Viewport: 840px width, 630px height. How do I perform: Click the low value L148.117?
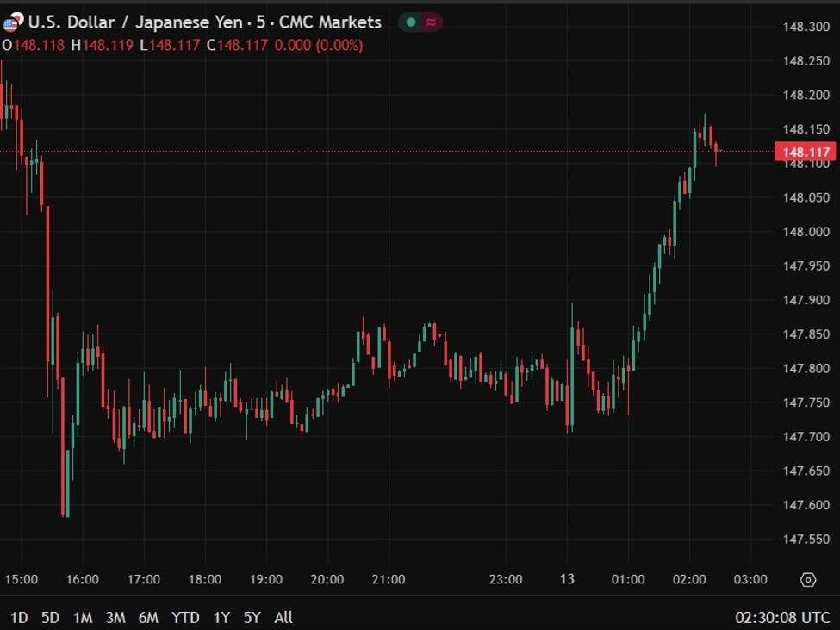pos(170,45)
